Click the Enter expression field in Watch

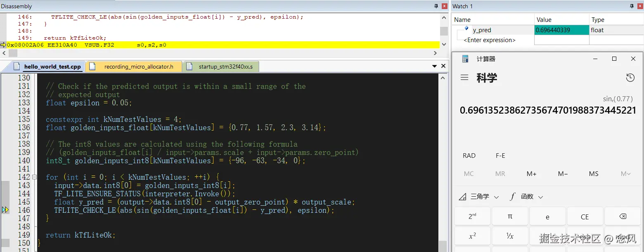click(x=490, y=40)
